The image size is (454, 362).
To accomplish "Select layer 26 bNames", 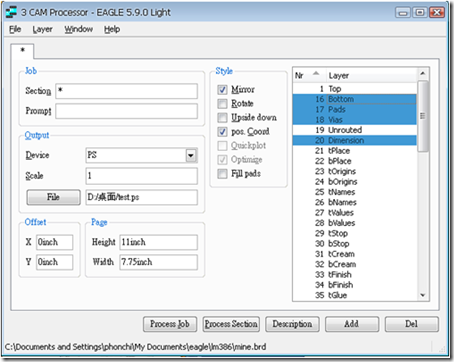I will click(x=355, y=202).
